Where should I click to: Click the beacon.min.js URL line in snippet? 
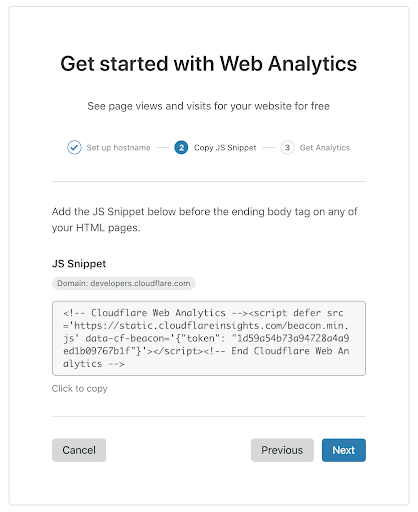[x=206, y=325]
